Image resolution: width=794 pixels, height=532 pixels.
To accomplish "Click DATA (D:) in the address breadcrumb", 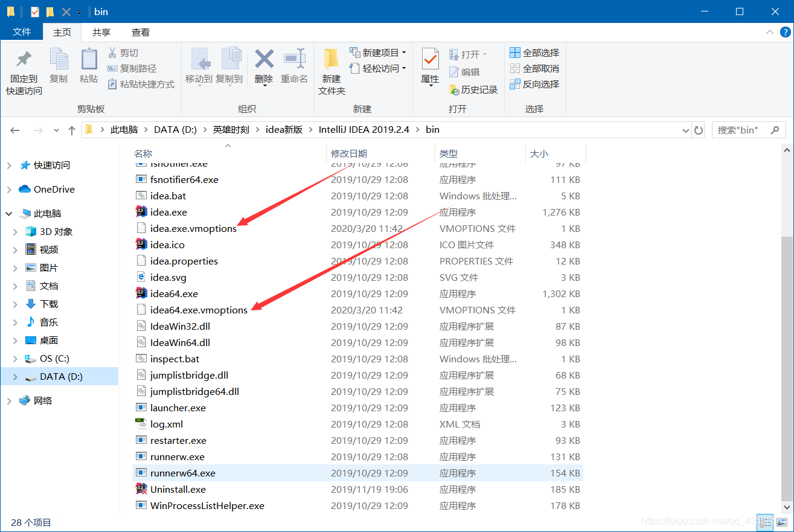I will point(175,130).
